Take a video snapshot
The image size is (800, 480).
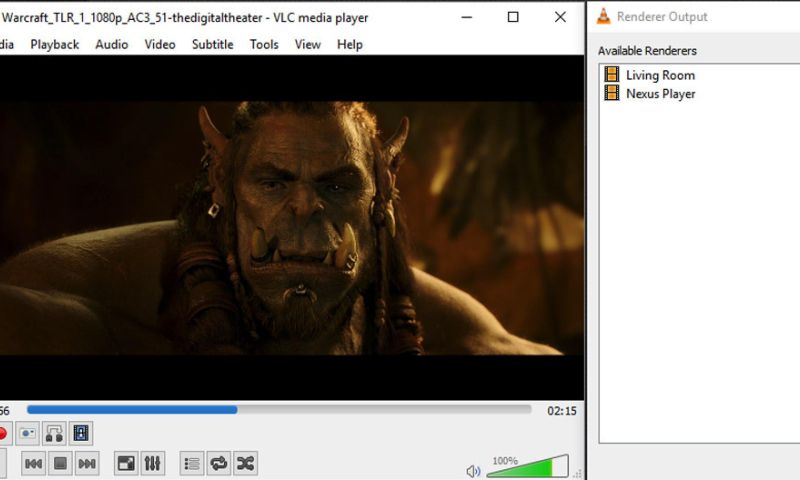(28, 434)
